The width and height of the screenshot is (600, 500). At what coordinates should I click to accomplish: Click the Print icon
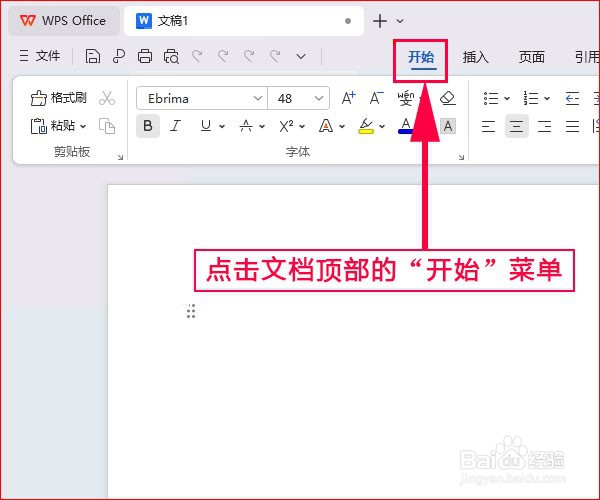145,56
